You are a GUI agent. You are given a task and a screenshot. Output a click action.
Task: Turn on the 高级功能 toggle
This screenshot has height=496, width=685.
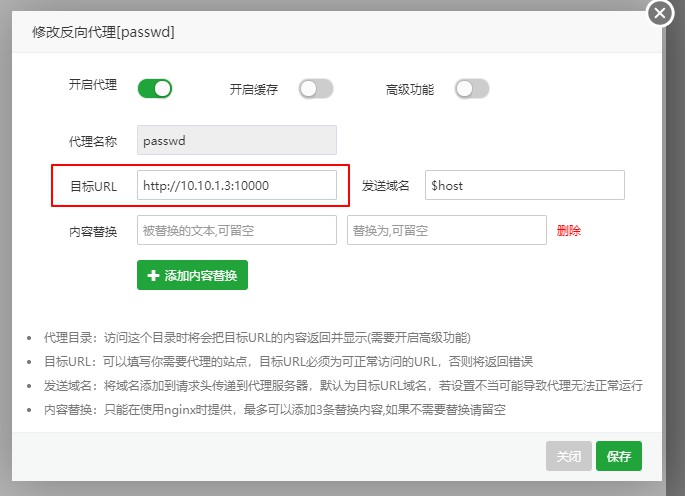click(472, 89)
